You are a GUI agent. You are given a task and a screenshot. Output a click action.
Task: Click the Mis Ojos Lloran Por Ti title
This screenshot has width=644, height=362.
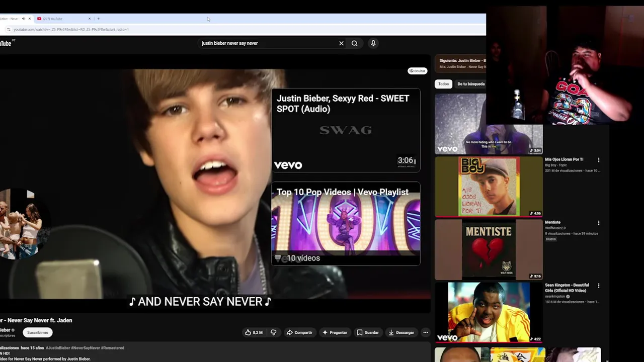coord(564,159)
